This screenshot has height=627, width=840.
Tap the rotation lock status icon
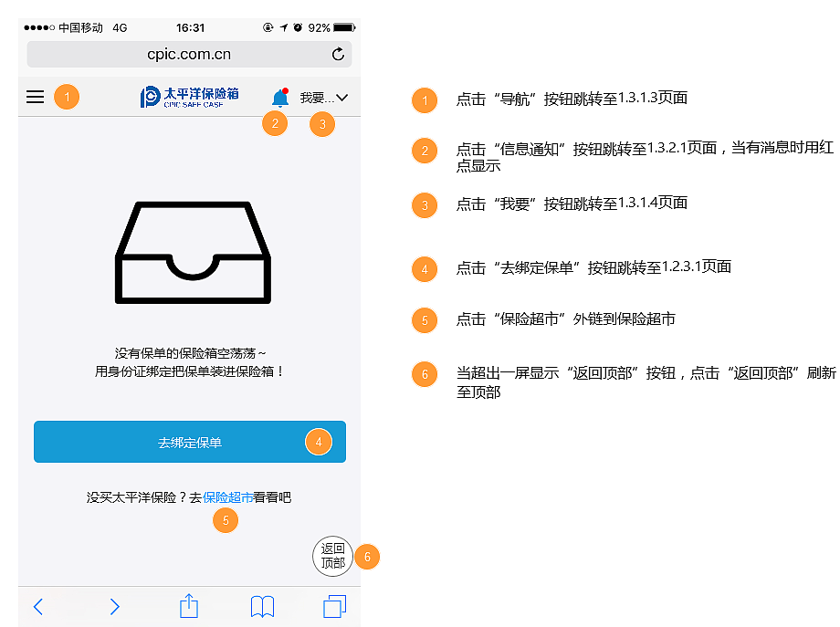(268, 27)
